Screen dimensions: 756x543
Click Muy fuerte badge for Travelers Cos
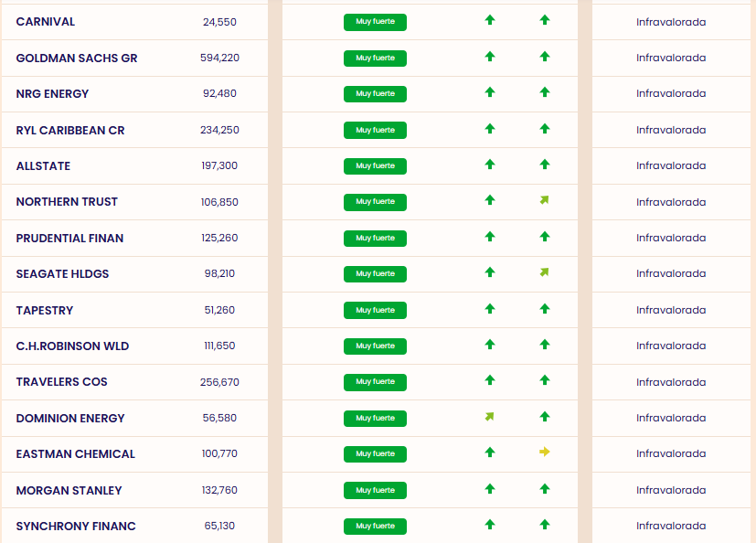(x=375, y=382)
